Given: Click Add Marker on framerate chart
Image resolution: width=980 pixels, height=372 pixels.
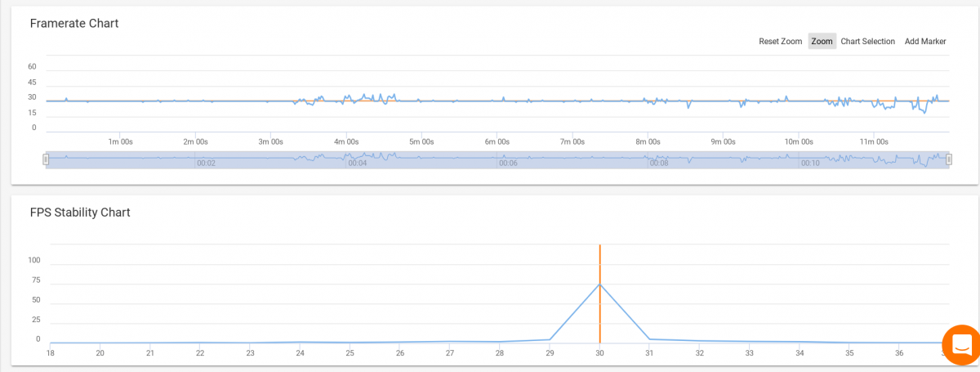Looking at the screenshot, I should point(925,42).
